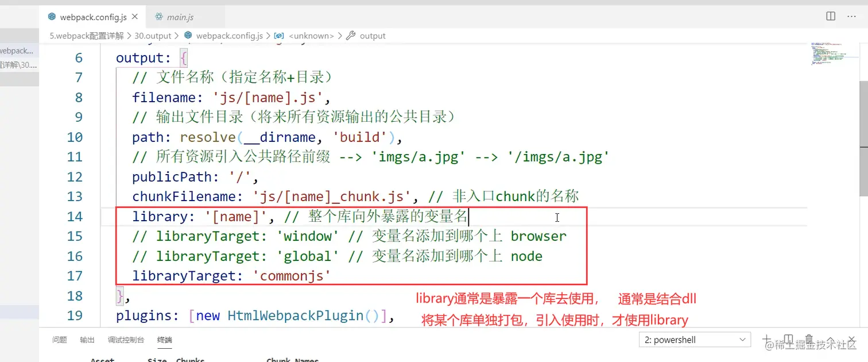Click 'plugins: [new HtmlWebpackPlugin()]' on line 19
The image size is (868, 362).
pyautogui.click(x=255, y=315)
